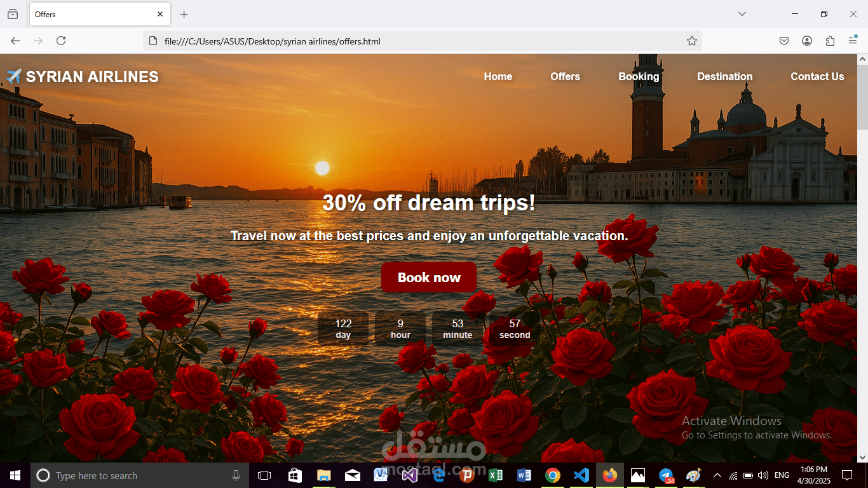The height and width of the screenshot is (488, 868).
Task: Open File Explorer from taskbar
Action: 324,475
